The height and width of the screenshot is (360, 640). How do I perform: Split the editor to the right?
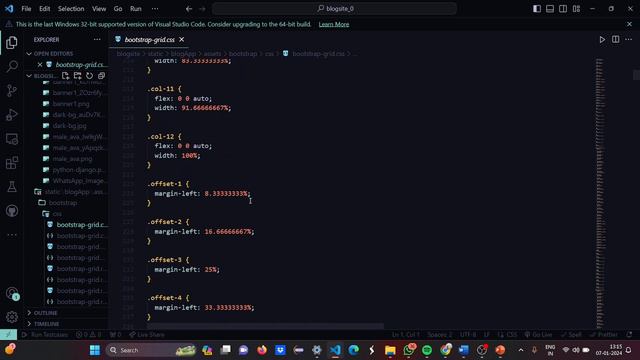616,40
